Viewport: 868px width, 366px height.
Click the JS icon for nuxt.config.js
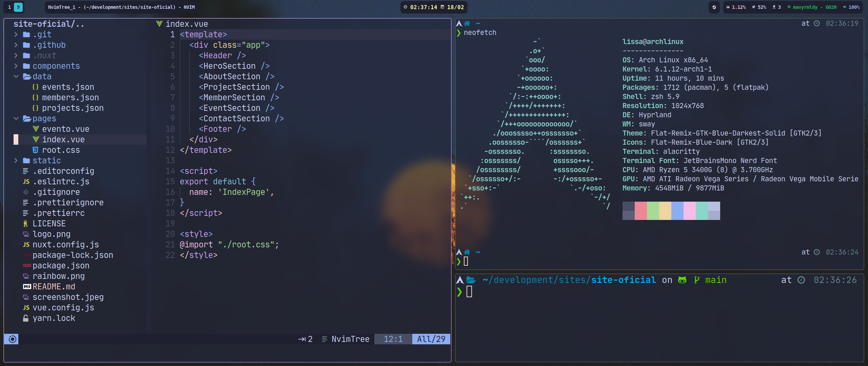pyautogui.click(x=26, y=245)
